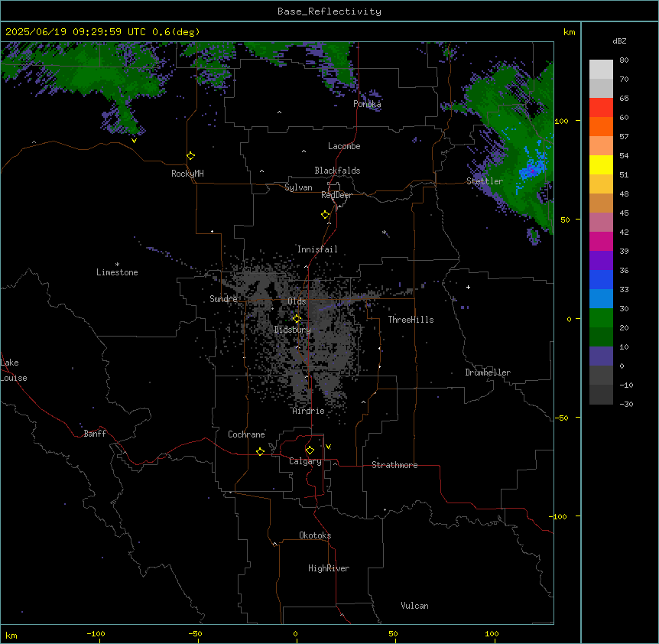Click the Ponoka label

[367, 104]
